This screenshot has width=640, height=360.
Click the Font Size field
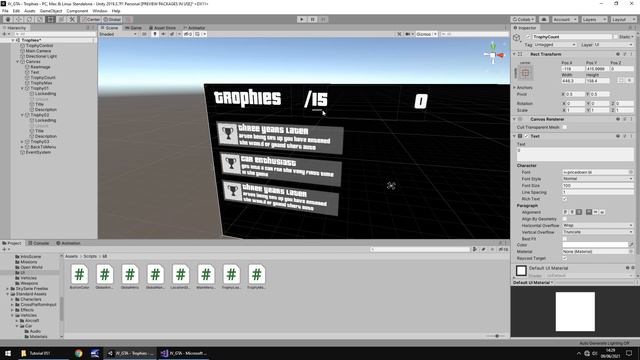(598, 185)
